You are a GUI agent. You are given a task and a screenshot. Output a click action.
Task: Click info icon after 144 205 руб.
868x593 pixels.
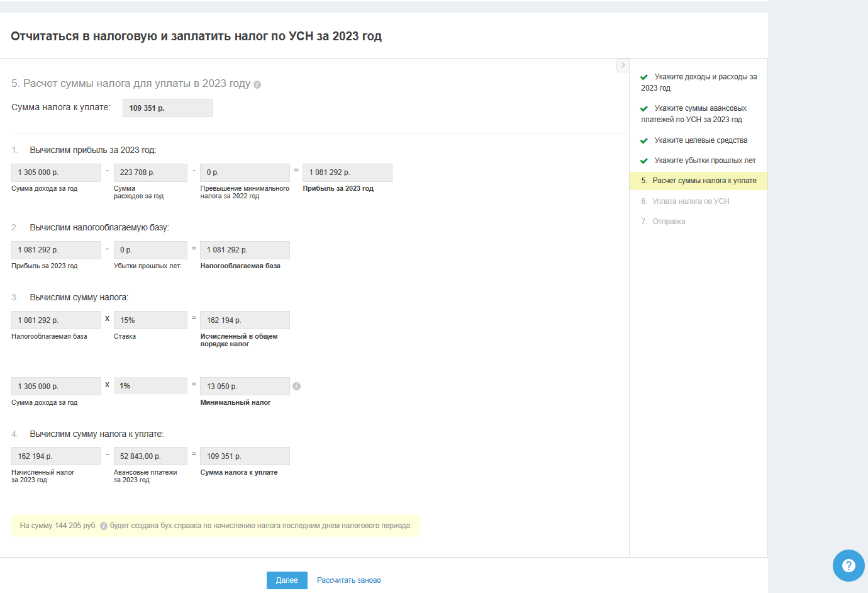tap(104, 526)
